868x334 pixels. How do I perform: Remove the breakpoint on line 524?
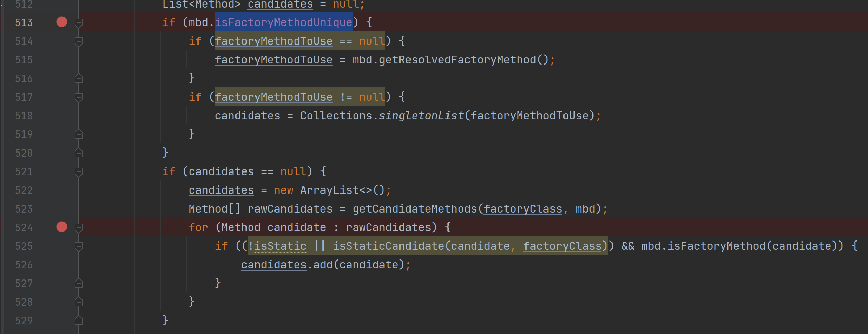[61, 227]
